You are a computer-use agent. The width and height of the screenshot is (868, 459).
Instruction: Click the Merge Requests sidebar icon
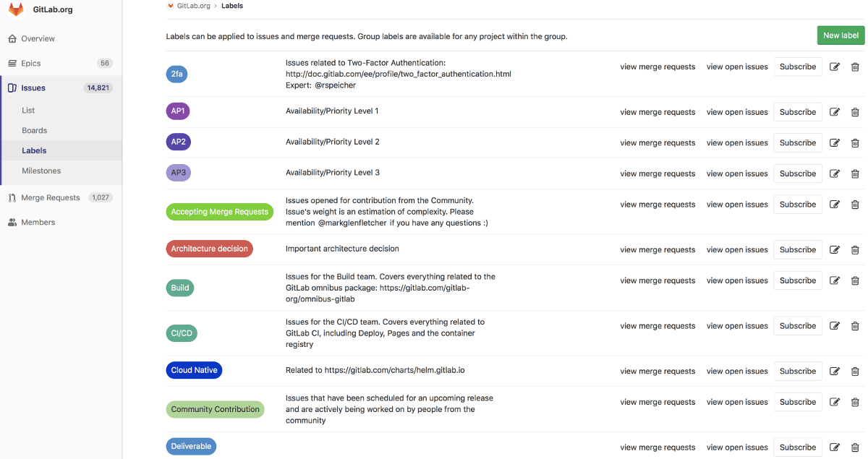12,198
